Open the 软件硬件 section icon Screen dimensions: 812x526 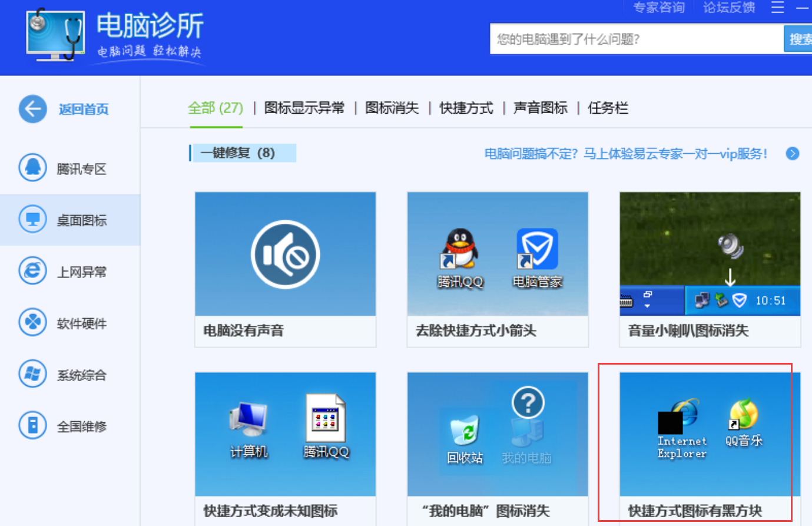(x=32, y=322)
